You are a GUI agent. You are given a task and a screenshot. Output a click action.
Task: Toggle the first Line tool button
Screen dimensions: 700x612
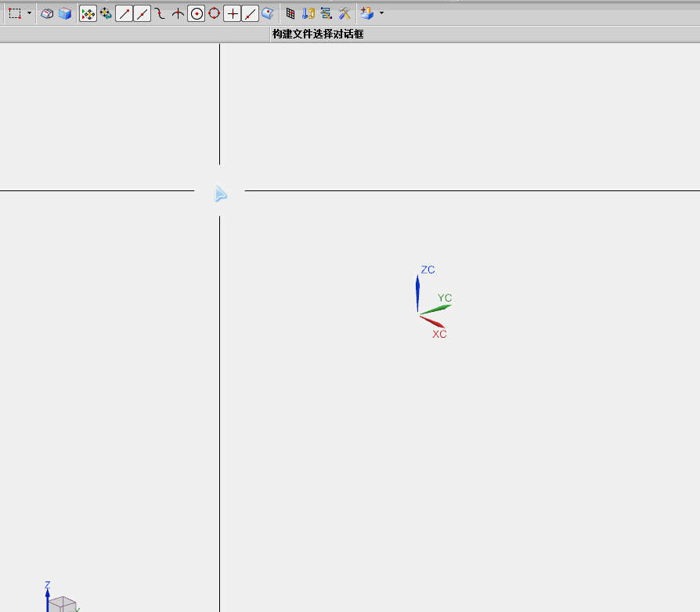coord(124,13)
